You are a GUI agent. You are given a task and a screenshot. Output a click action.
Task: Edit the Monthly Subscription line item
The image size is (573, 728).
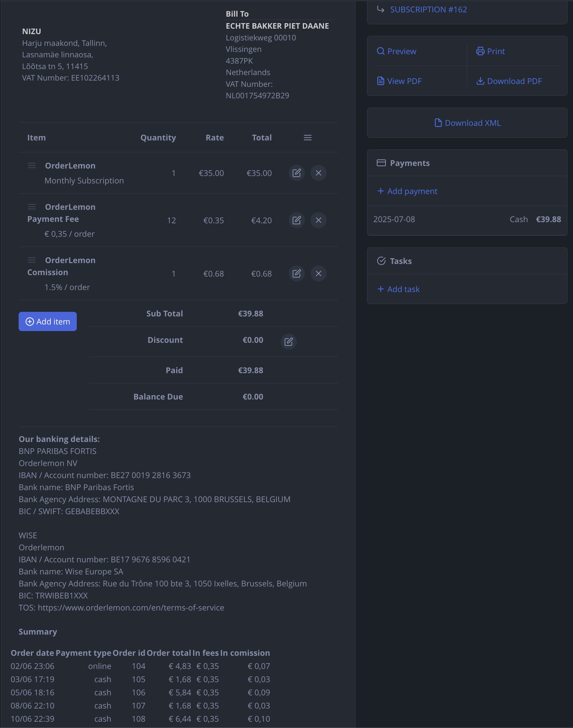[x=297, y=173]
